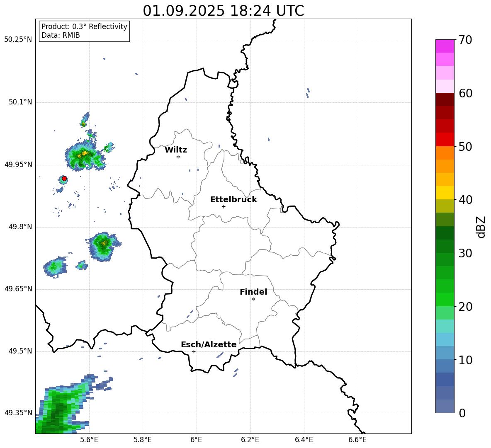The height and width of the screenshot is (448, 491).
Task: Click the 49.35°N latitude label
Action: click(x=18, y=413)
